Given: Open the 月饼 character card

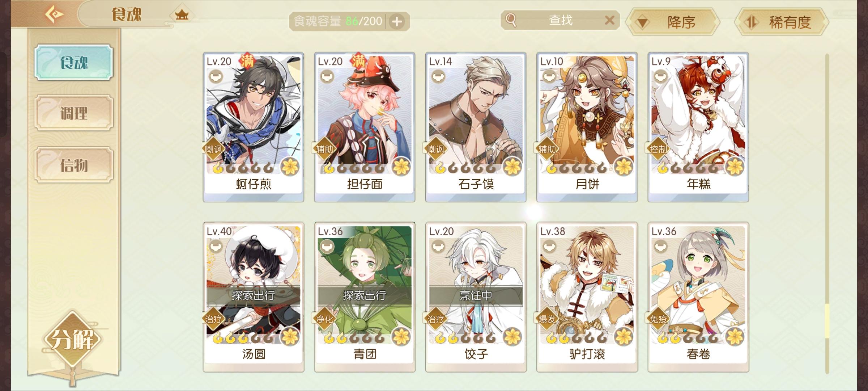Looking at the screenshot, I should (x=587, y=127).
